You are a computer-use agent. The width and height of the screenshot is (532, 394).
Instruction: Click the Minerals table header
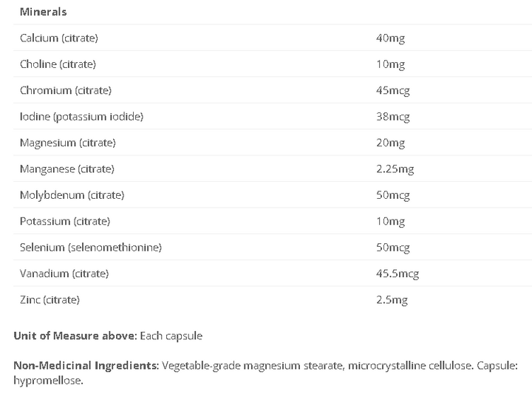(43, 12)
